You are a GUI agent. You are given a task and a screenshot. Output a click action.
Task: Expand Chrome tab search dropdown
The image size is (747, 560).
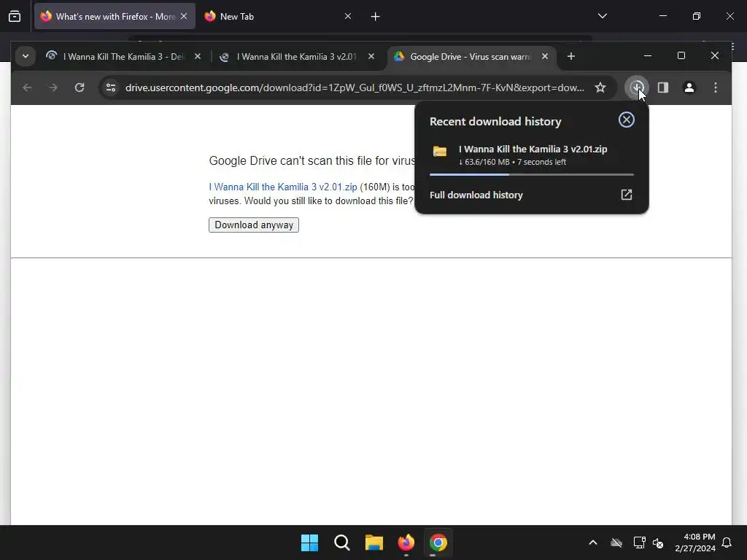26,57
